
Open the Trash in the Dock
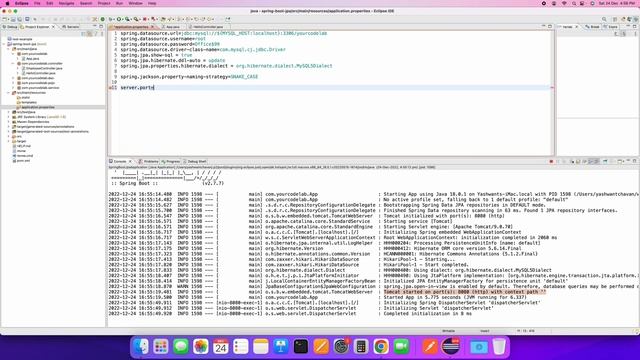click(x=499, y=347)
